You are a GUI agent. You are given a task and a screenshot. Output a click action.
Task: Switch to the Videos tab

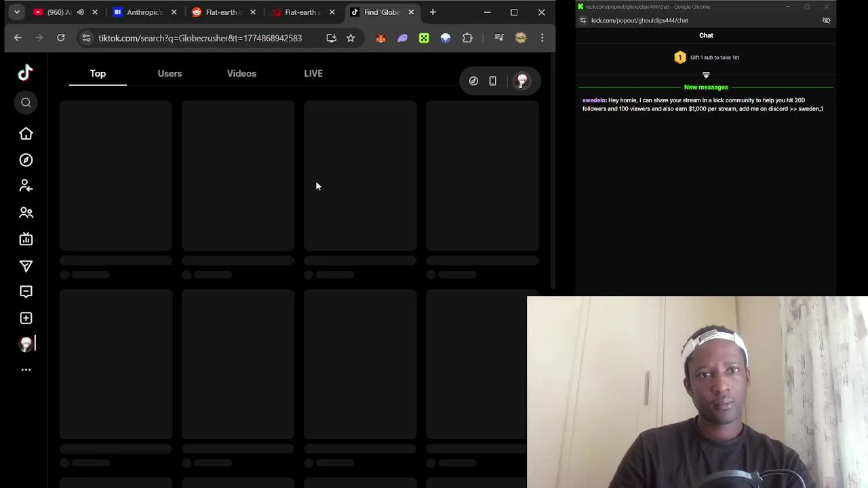(x=241, y=73)
